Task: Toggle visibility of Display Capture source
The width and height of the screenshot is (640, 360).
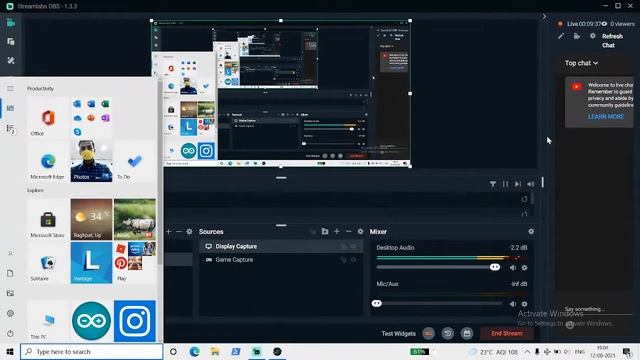Action: [353, 247]
